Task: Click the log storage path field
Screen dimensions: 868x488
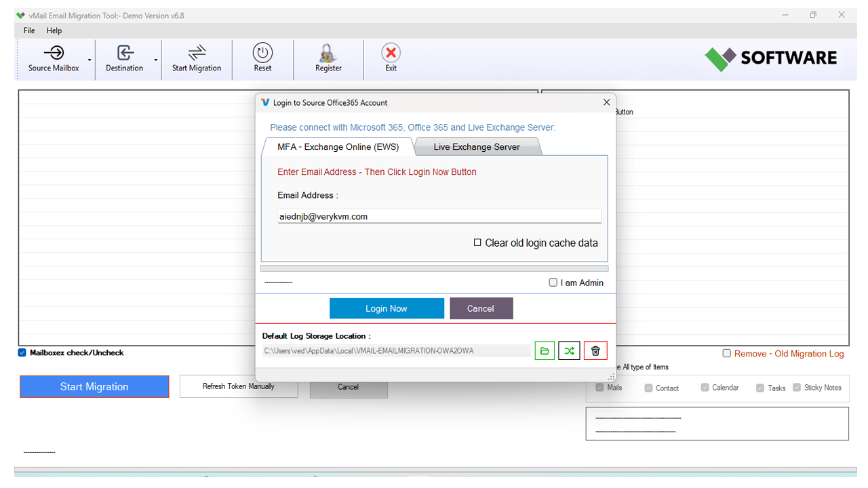Action: (397, 350)
